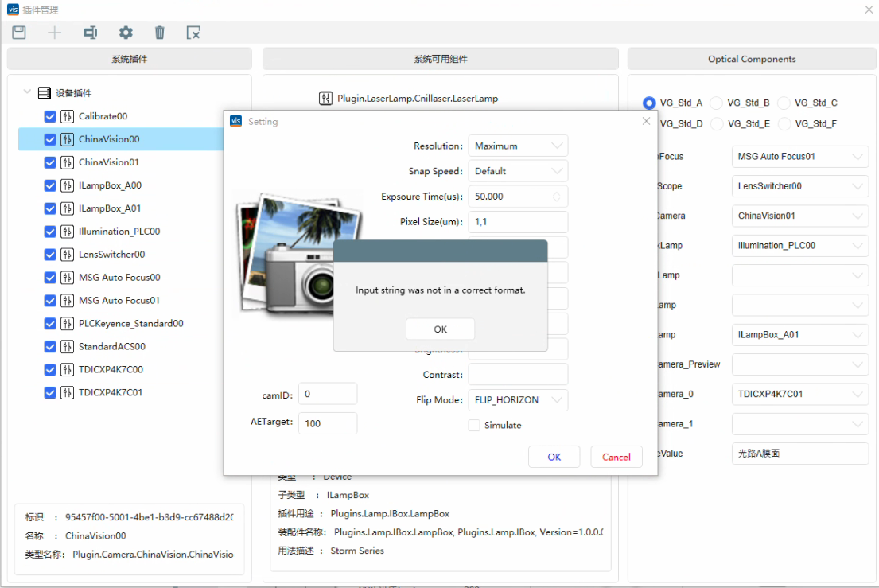Select the VG_Std_E radio button

717,123
